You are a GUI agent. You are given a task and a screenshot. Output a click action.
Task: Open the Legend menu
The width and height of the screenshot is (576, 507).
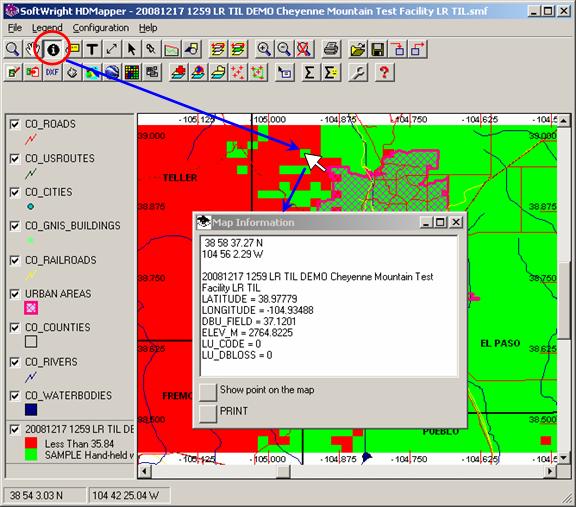(47, 28)
